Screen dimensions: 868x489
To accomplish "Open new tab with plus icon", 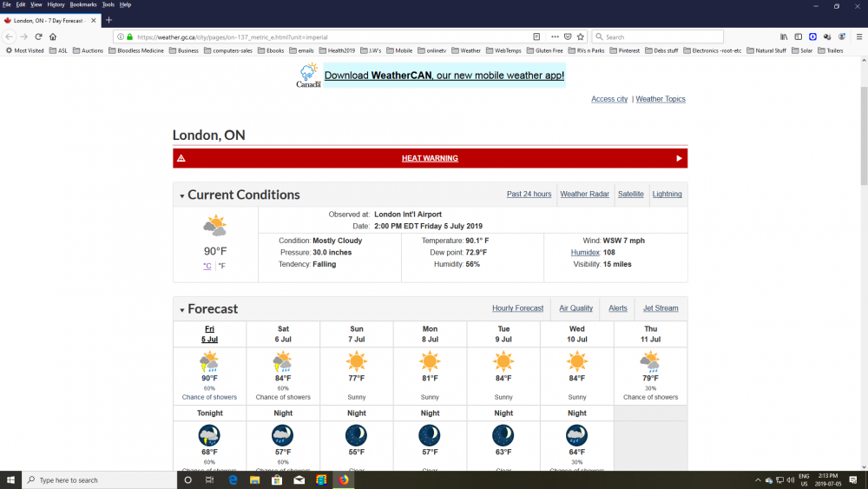I will (108, 20).
